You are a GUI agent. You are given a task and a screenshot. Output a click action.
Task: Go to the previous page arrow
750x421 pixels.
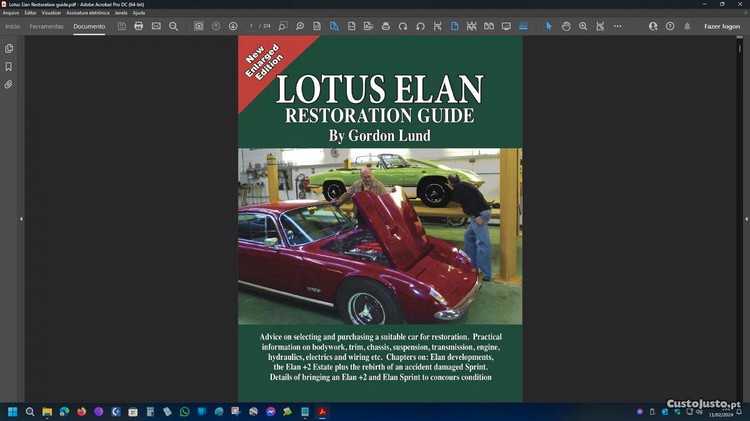(216, 26)
